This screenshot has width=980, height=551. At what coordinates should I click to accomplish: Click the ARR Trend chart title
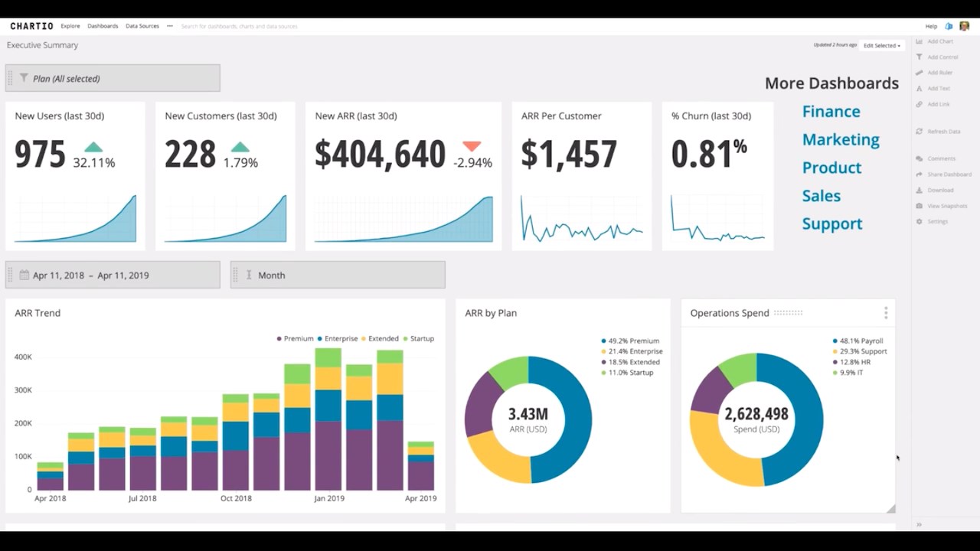point(38,313)
